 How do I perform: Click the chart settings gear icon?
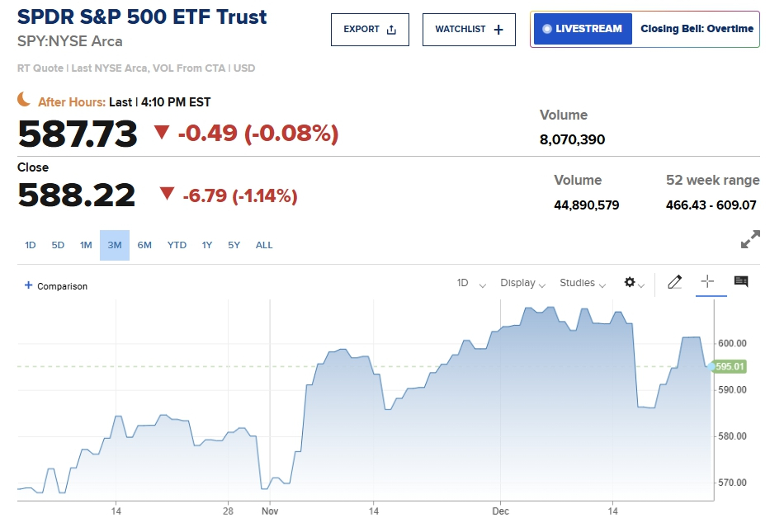[630, 282]
